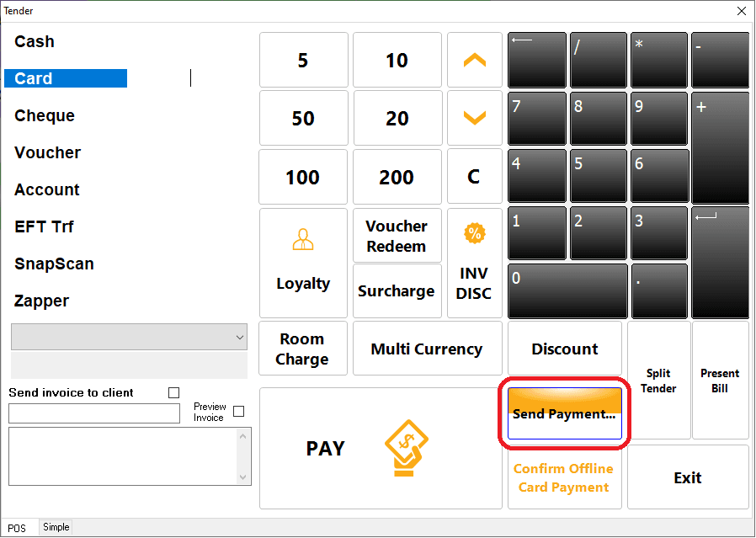Click the Send Payment button
The image size is (756, 538).
click(564, 413)
